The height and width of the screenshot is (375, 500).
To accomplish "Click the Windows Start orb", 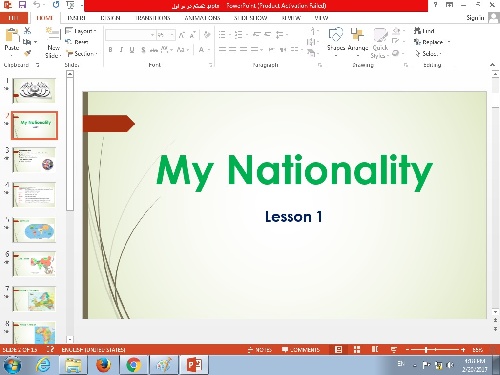I will point(12,365).
